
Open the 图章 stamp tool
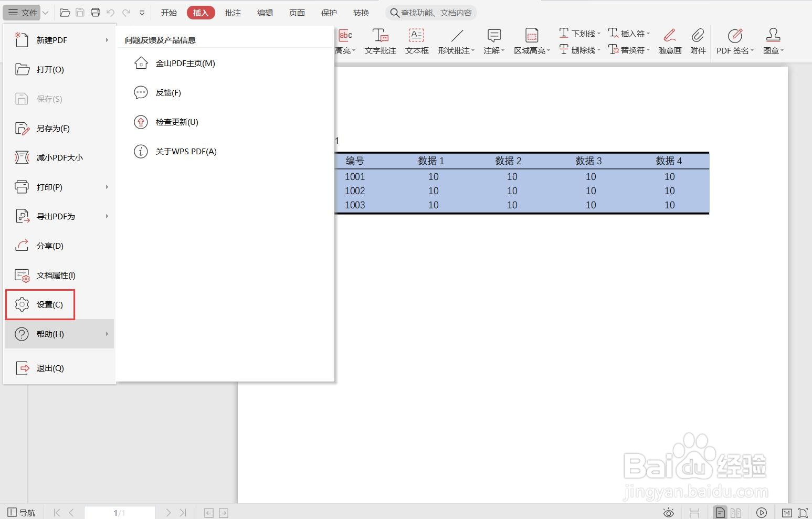[x=773, y=41]
